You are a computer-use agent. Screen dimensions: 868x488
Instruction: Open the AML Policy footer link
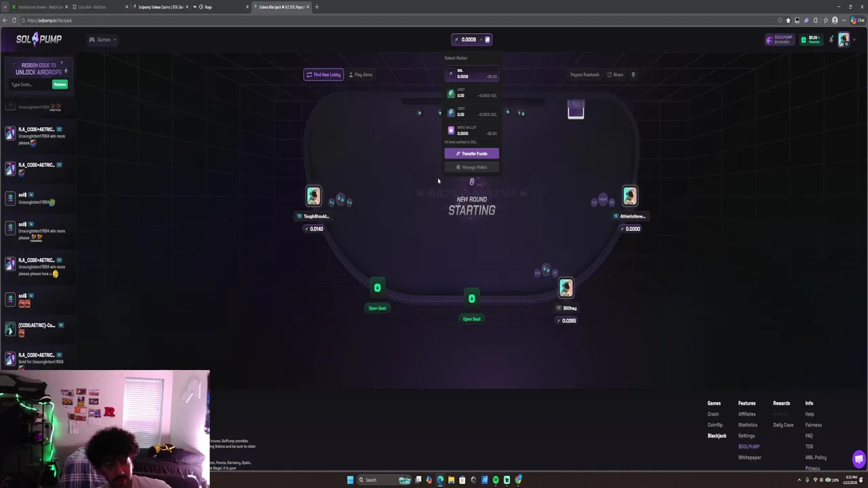pyautogui.click(x=816, y=457)
